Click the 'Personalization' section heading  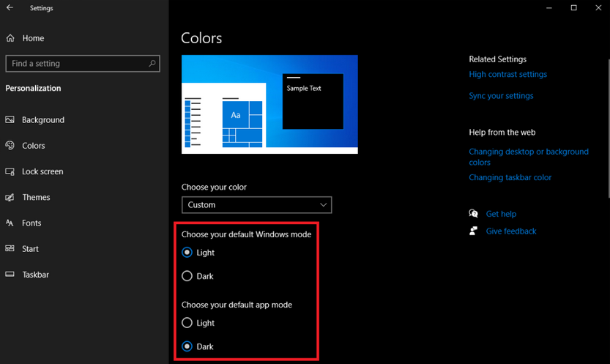(33, 89)
